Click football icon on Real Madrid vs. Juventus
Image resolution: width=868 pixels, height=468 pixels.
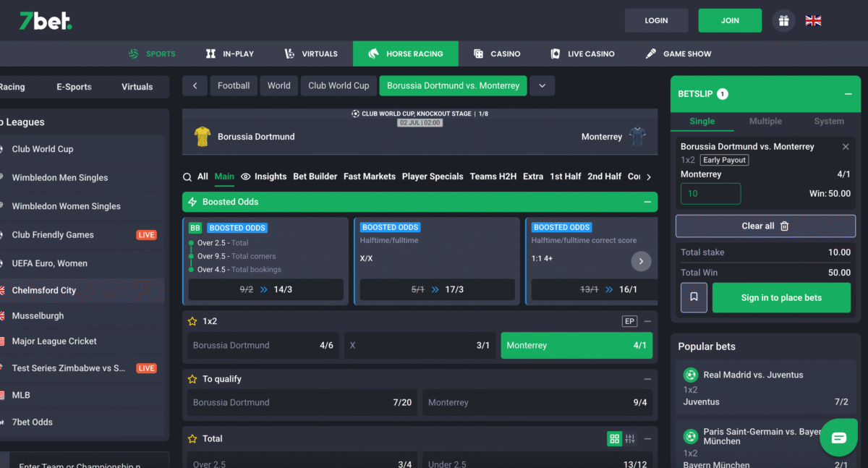[x=691, y=375]
